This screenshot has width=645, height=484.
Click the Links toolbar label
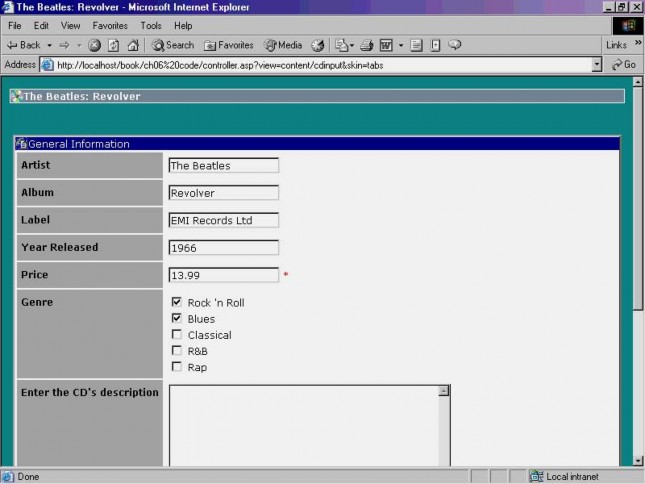pos(616,45)
